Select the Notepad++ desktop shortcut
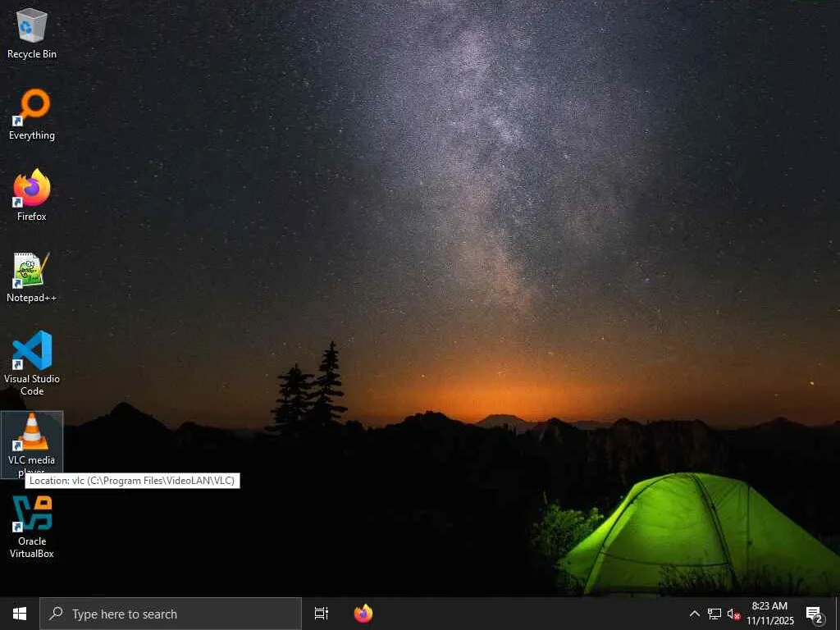Viewport: 840px width, 630px height. pos(32,277)
